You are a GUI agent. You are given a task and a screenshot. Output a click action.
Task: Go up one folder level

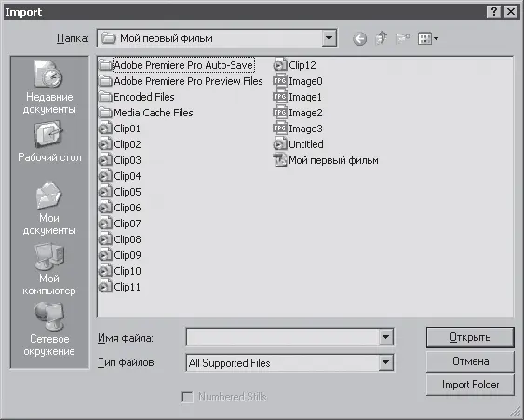pos(382,38)
